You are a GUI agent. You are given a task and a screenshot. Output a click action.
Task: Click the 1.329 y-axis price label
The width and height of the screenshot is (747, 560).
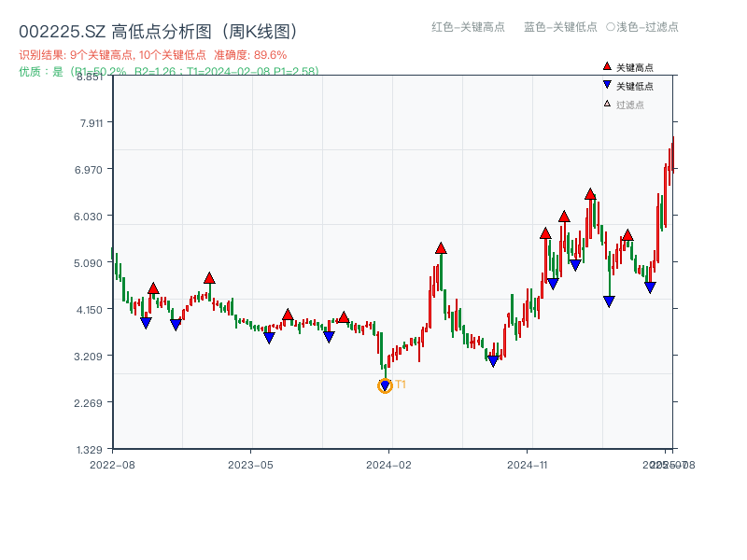pyautogui.click(x=89, y=450)
